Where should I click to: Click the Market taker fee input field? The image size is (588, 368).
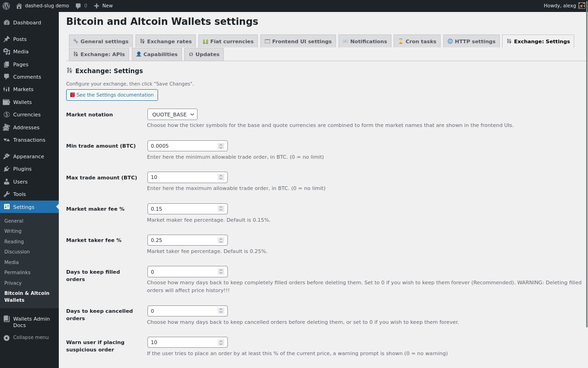point(187,240)
